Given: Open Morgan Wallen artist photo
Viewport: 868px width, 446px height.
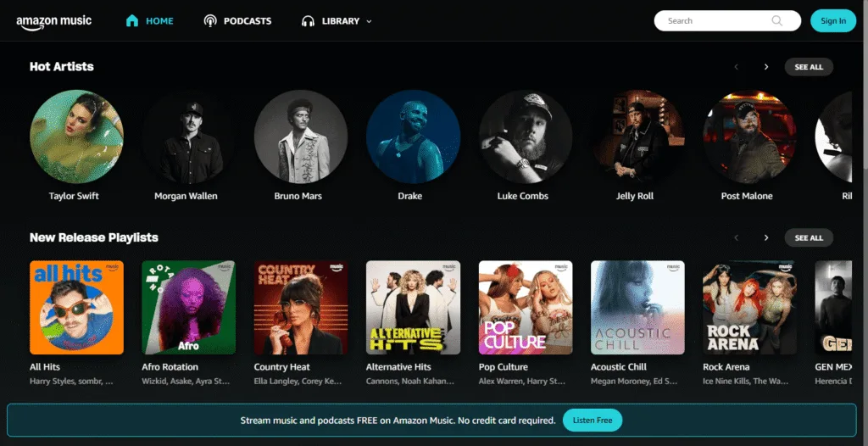Looking at the screenshot, I should 189,137.
